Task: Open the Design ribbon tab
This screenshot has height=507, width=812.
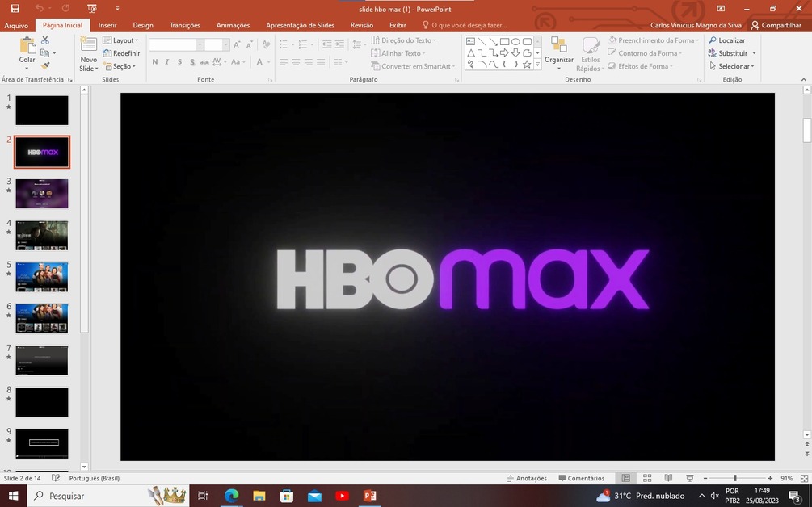Action: (143, 25)
